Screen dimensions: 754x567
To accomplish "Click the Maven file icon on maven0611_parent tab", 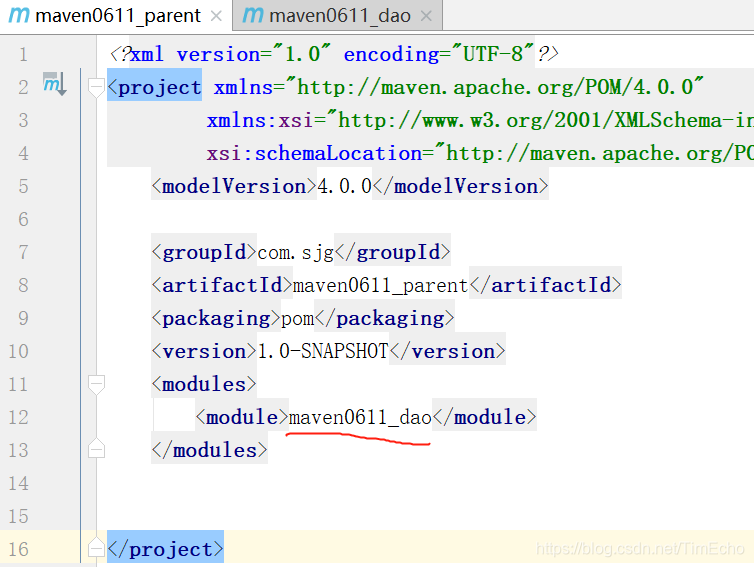I will click(x=19, y=15).
